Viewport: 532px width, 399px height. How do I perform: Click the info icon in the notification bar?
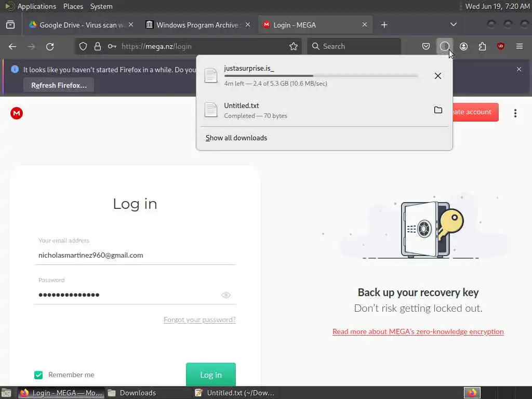click(15, 69)
